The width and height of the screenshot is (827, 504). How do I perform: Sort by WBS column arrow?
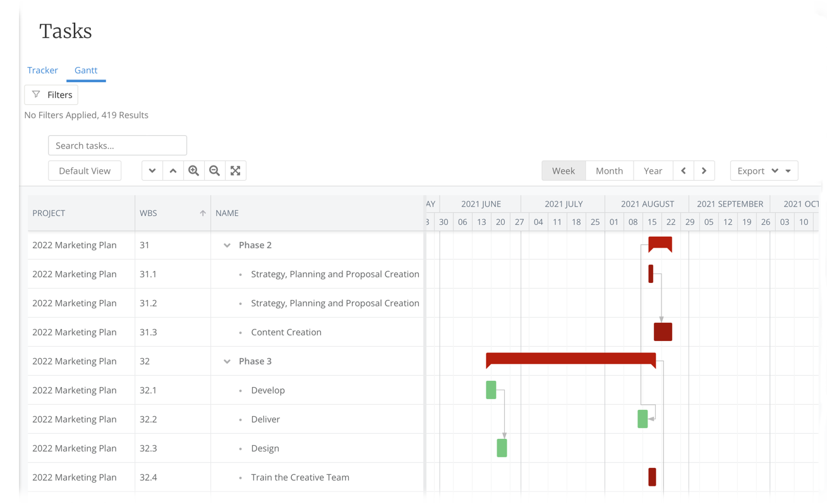tap(203, 213)
